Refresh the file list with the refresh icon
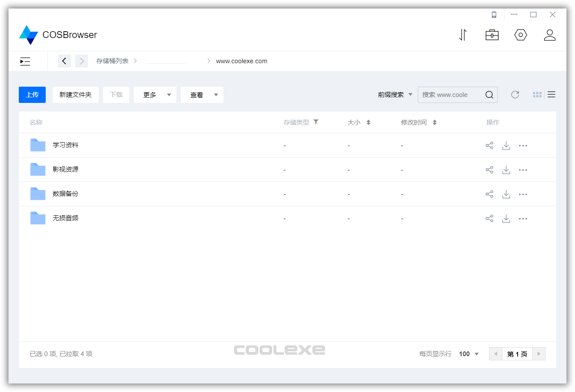This screenshot has height=392, width=575. point(515,94)
